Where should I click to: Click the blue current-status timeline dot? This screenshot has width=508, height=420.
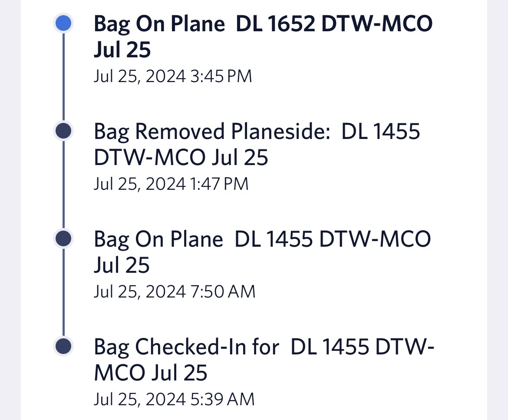pyautogui.click(x=63, y=23)
